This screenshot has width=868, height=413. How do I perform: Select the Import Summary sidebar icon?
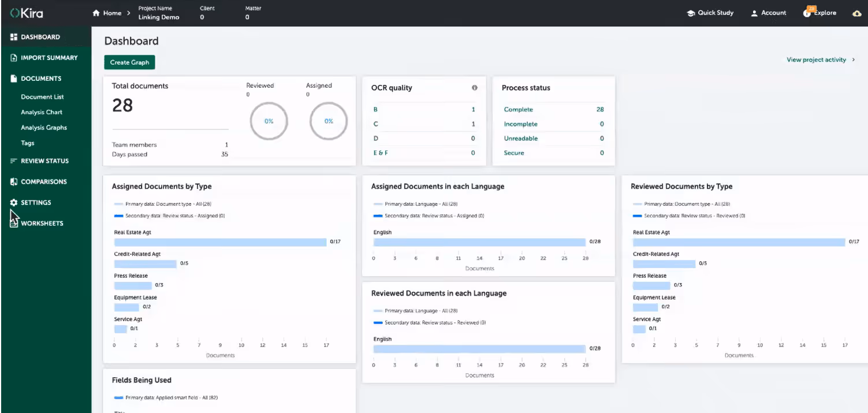13,57
